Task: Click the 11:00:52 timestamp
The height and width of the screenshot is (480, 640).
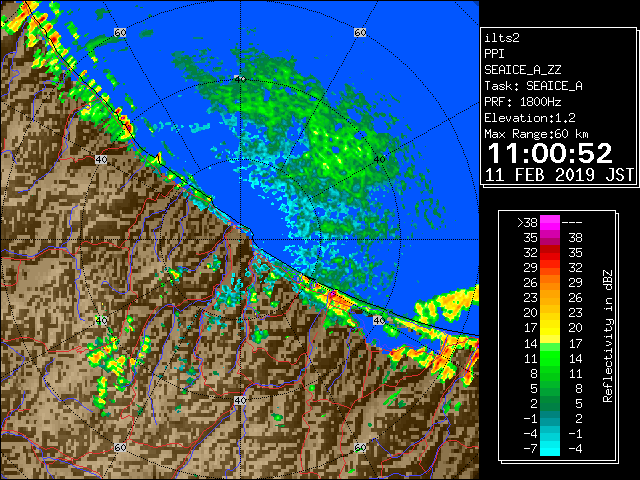Action: [550, 153]
